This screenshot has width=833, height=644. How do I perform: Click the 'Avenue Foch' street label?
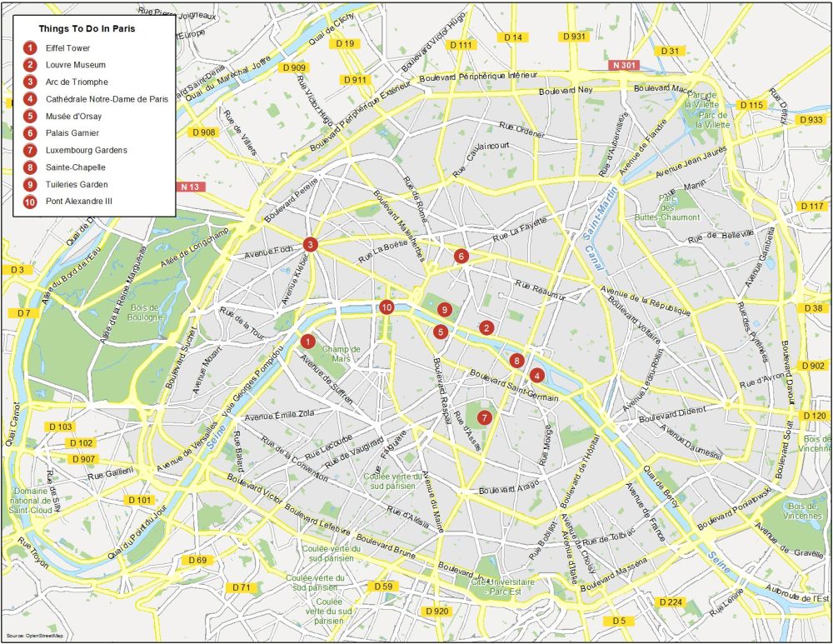(268, 253)
